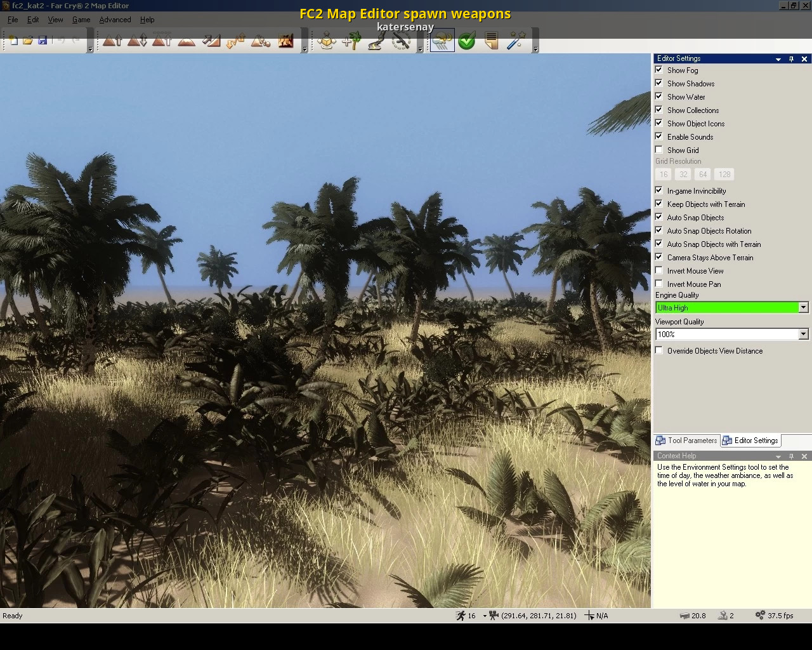Open the Advanced menu
This screenshot has height=650, width=812.
pos(115,20)
